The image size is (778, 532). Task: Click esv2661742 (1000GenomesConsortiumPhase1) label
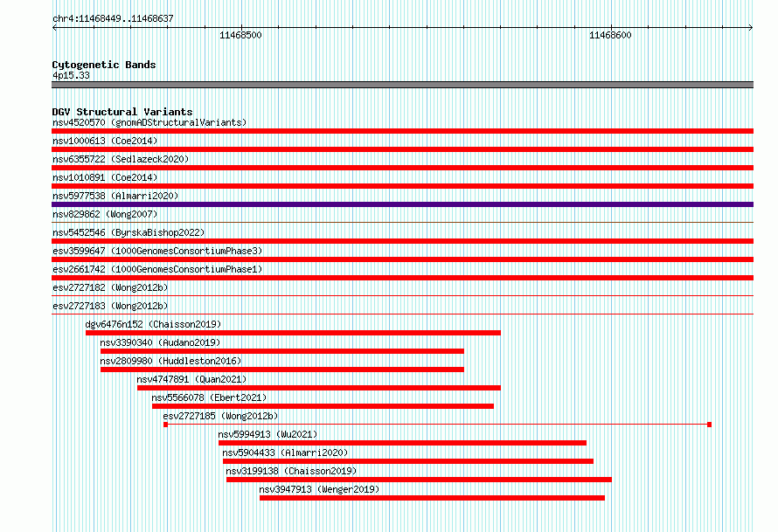[x=157, y=269]
